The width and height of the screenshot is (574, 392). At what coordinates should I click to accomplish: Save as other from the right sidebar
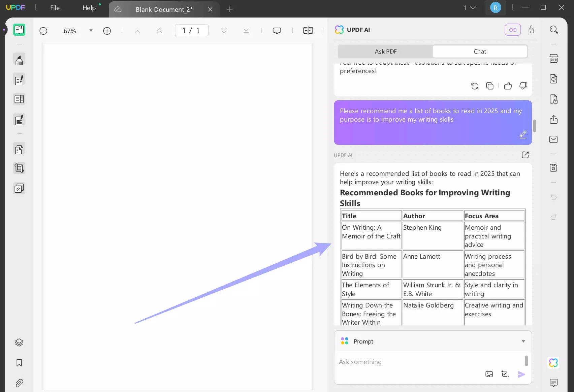554,168
